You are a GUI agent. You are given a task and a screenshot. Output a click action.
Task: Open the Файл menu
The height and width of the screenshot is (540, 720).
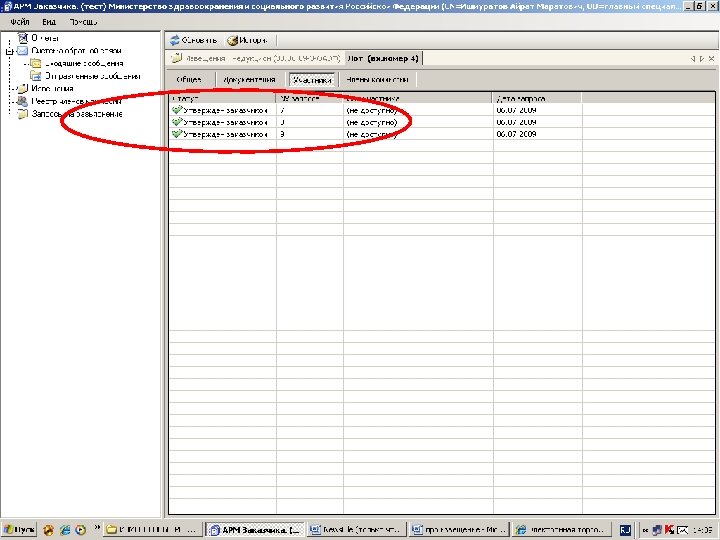tap(20, 22)
